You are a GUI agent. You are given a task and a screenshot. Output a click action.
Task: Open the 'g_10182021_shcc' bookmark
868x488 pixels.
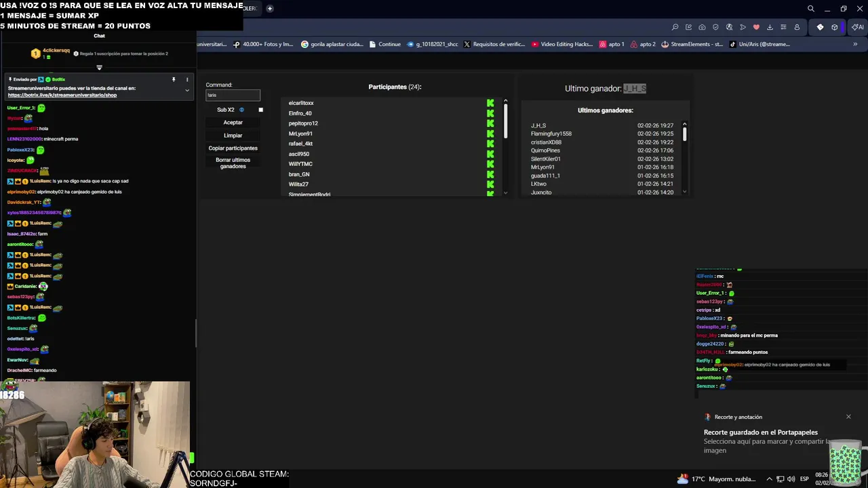point(433,44)
